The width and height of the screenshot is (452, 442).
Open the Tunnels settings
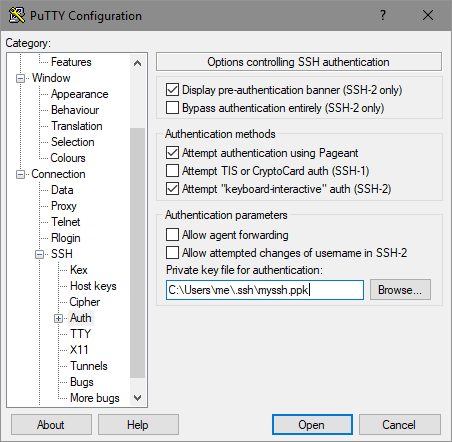pos(89,366)
